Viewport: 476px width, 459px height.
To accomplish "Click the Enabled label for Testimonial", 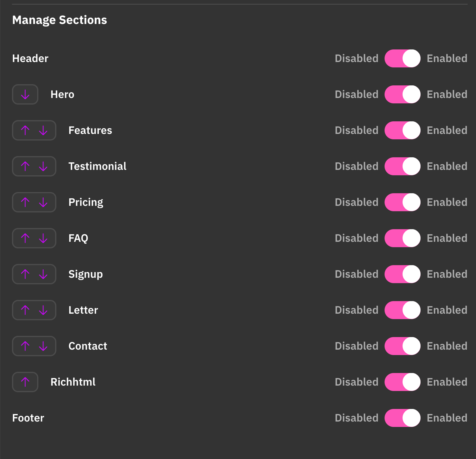I will pos(447,166).
